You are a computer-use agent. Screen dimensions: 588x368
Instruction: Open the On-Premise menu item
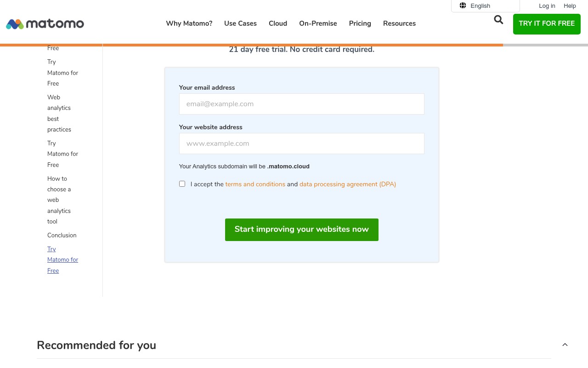(x=318, y=23)
